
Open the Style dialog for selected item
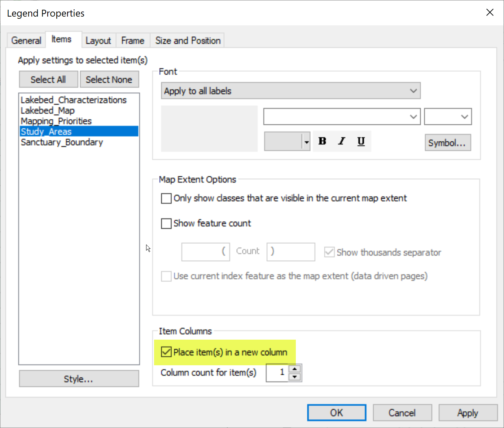click(79, 378)
